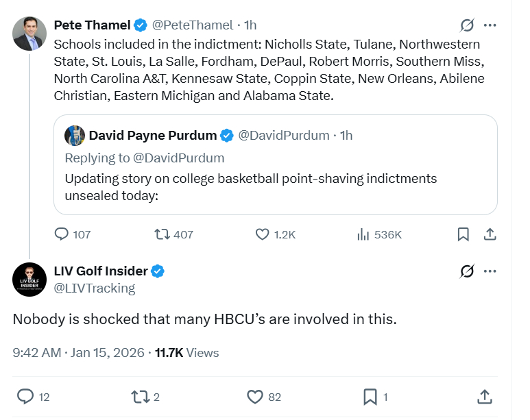Click the LIV Golf Insider avatar
This screenshot has width=530, height=420.
[29, 279]
